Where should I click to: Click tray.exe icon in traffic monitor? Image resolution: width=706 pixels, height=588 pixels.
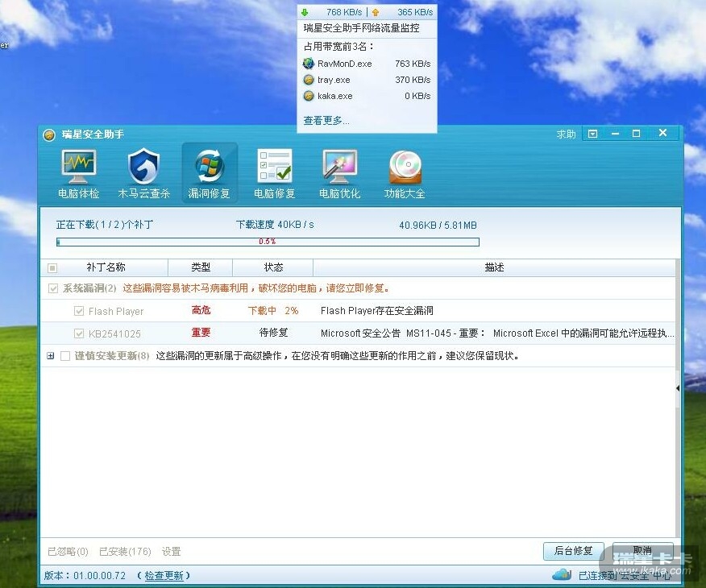click(x=309, y=80)
